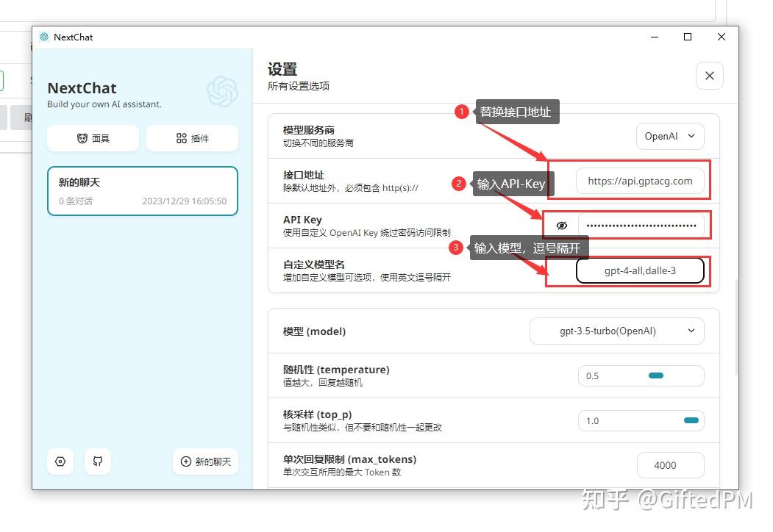Image resolution: width=773 pixels, height=532 pixels.
Task: Open the 插件 (Plugins) panel
Action: pyautogui.click(x=192, y=137)
